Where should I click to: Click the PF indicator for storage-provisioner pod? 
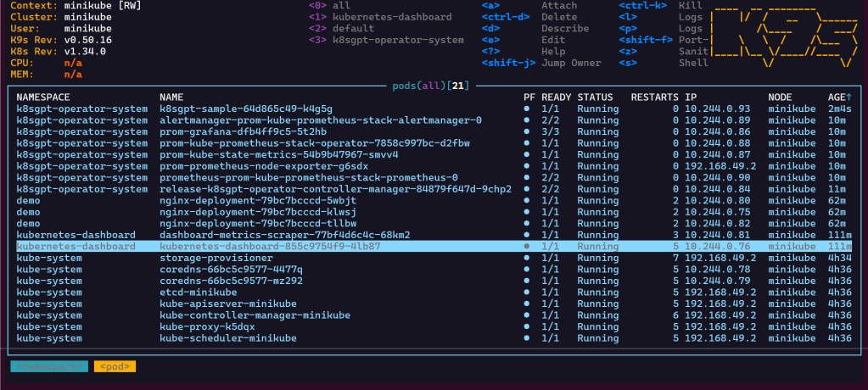[x=527, y=258]
